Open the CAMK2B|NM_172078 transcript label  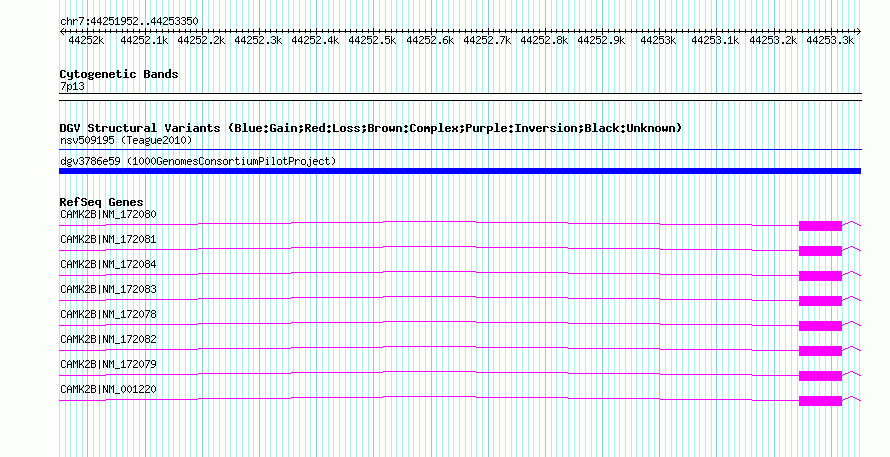108,315
